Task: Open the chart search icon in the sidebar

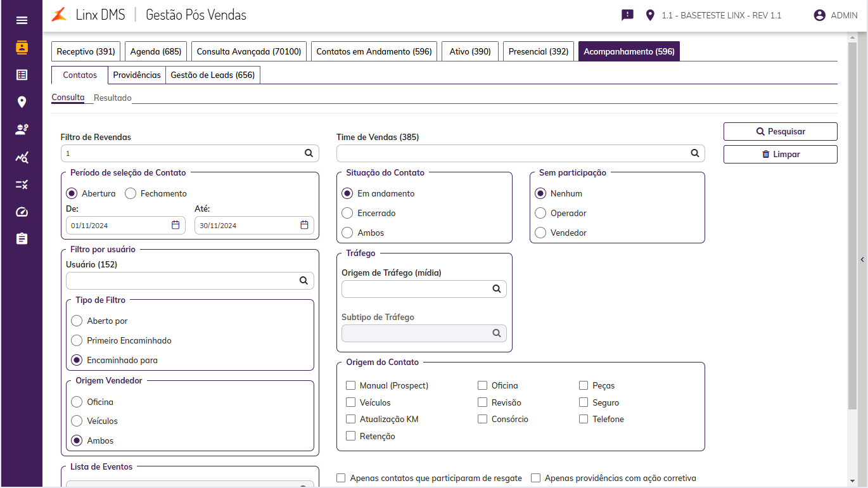Action: click(22, 157)
